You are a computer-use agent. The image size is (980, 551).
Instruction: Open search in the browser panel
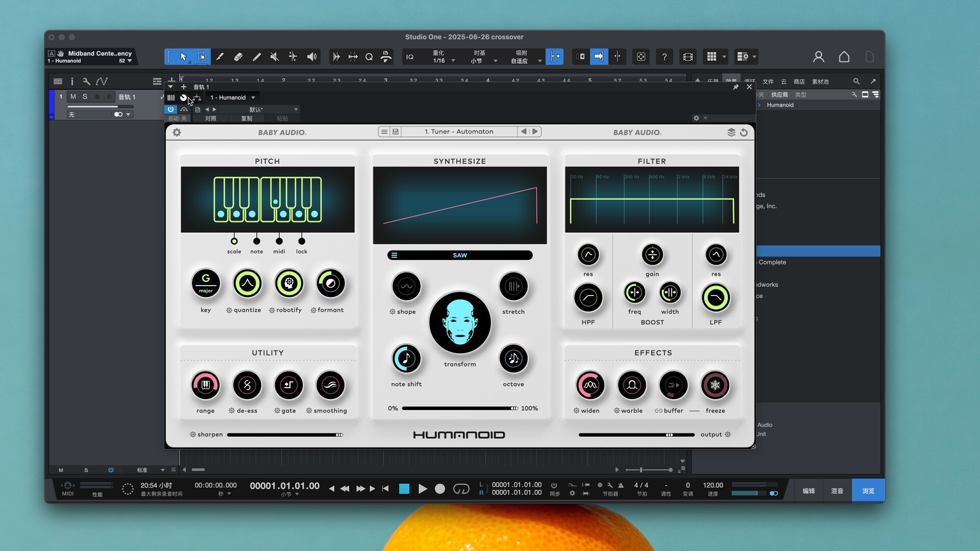(x=856, y=81)
